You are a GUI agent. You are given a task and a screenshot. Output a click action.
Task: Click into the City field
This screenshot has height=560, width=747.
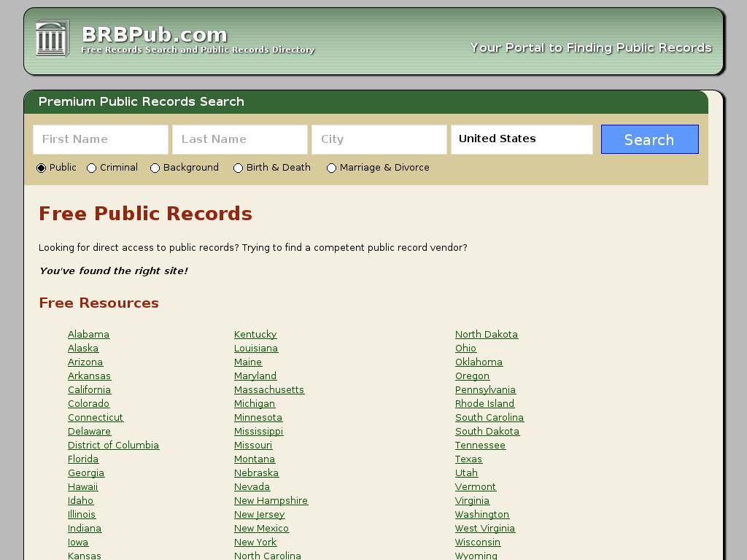[x=379, y=139]
